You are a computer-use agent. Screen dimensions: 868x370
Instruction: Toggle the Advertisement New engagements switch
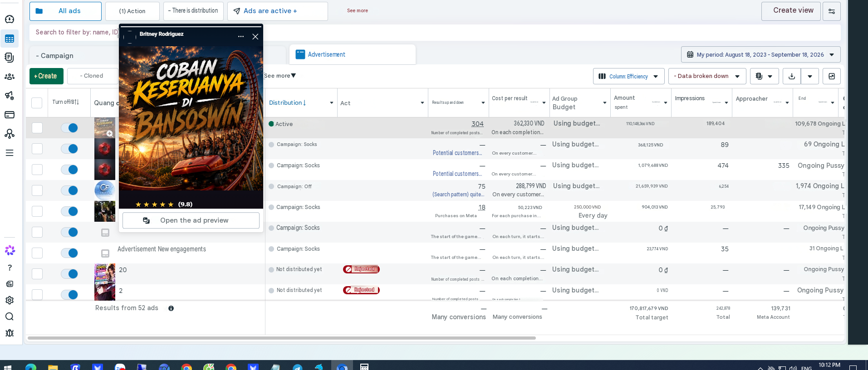click(70, 253)
